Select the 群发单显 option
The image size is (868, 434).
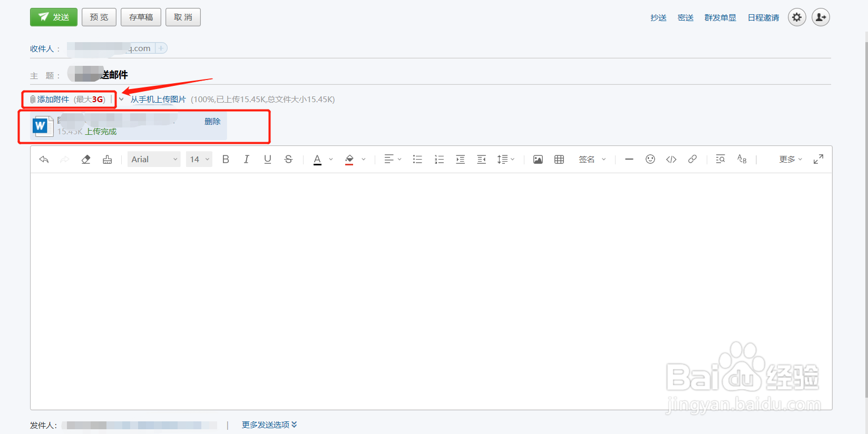click(720, 18)
